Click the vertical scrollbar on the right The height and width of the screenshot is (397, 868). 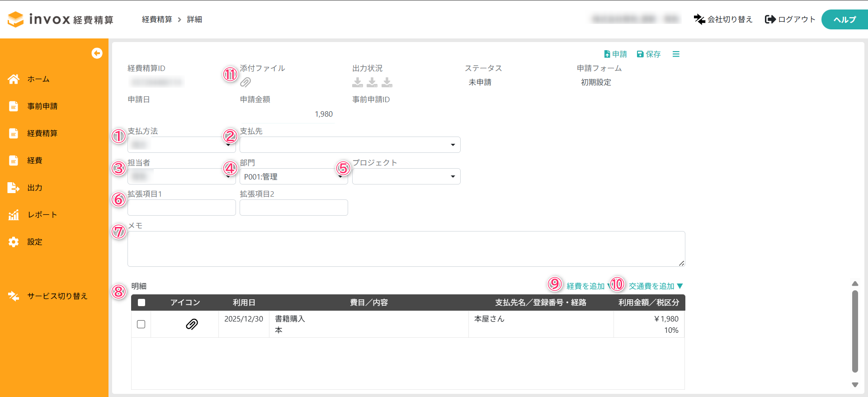point(854,331)
